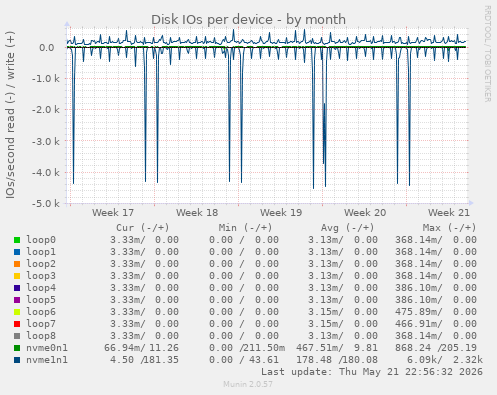Select the loop5 legend label
Viewport: 497px width, 395px height.
41,300
